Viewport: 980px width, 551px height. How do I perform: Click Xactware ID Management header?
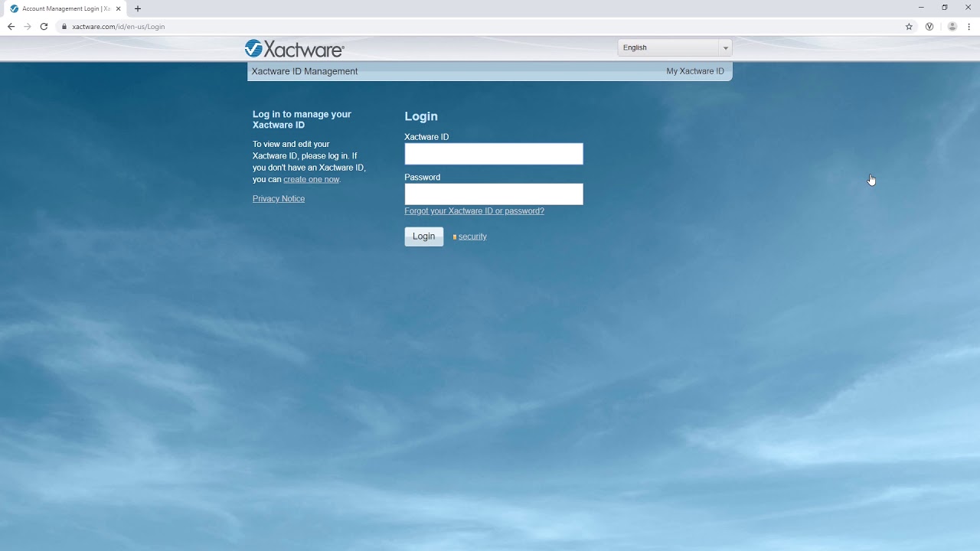[305, 71]
